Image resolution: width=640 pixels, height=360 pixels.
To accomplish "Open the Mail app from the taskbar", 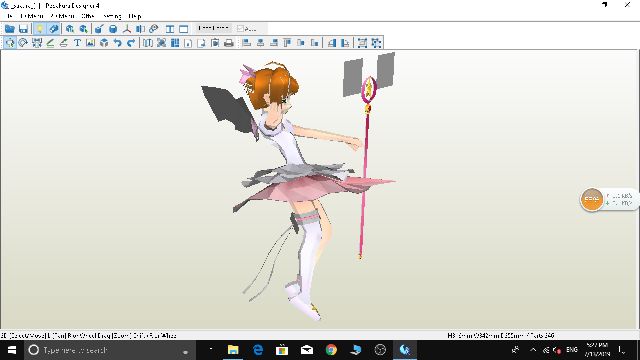I will [307, 350].
